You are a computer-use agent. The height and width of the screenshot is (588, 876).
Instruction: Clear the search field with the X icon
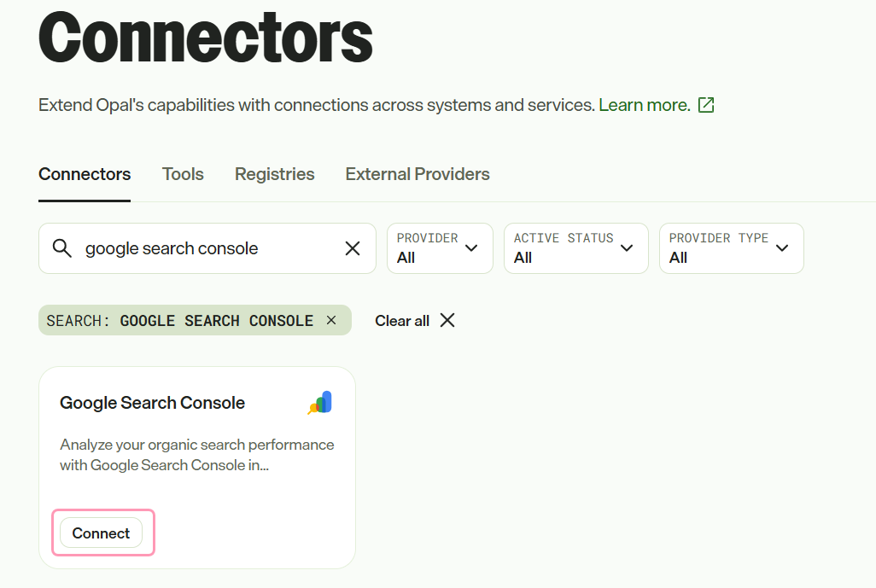(353, 248)
